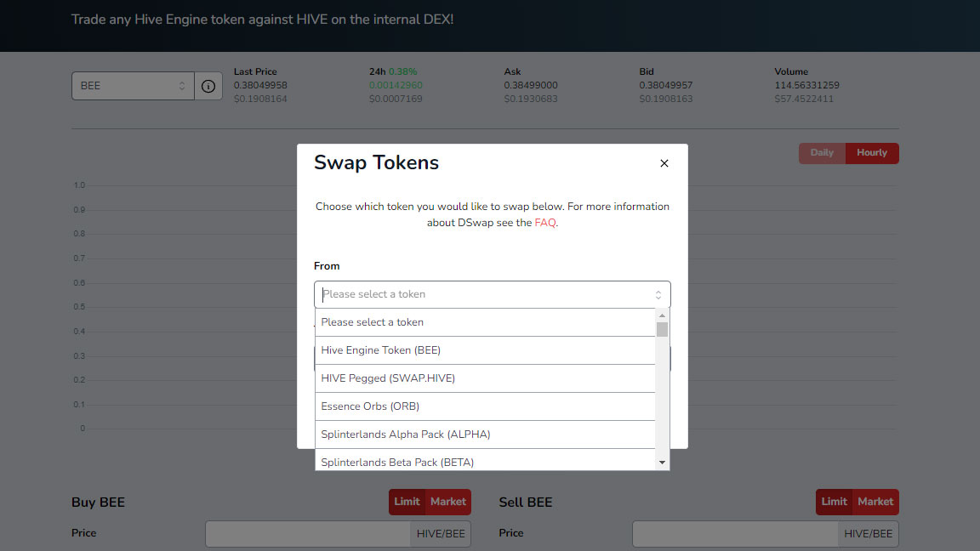Select Hive Engine Token (BEE) option
980x551 pixels.
point(485,350)
